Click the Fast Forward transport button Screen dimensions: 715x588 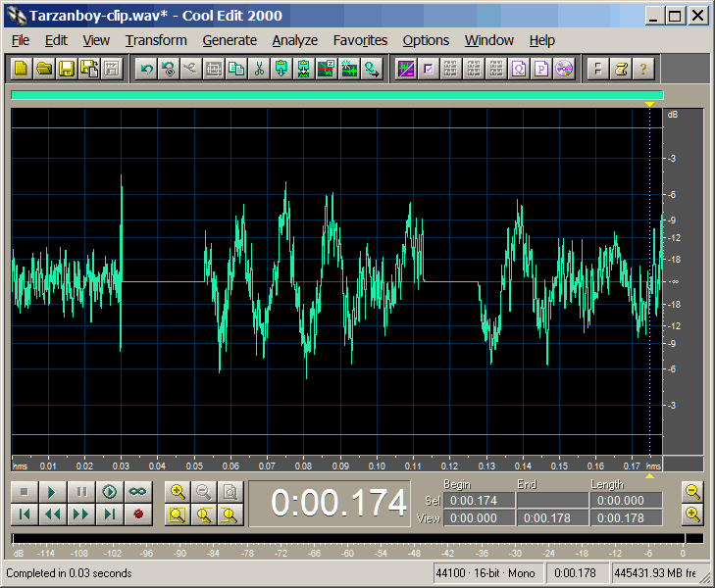point(81,514)
